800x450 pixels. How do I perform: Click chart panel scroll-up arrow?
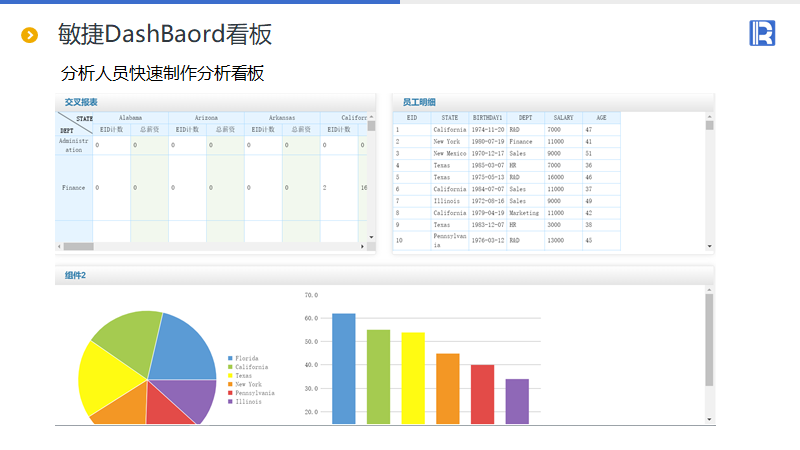click(x=710, y=290)
